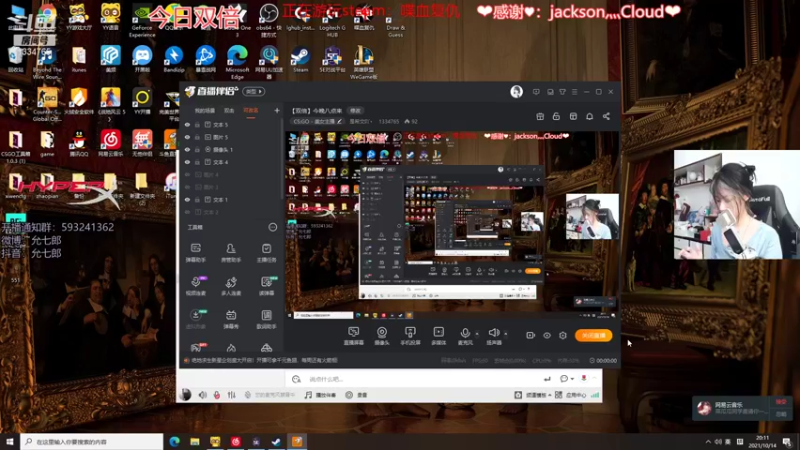Select the 文本 4 source row
This screenshot has height=450, width=800.
[232, 162]
